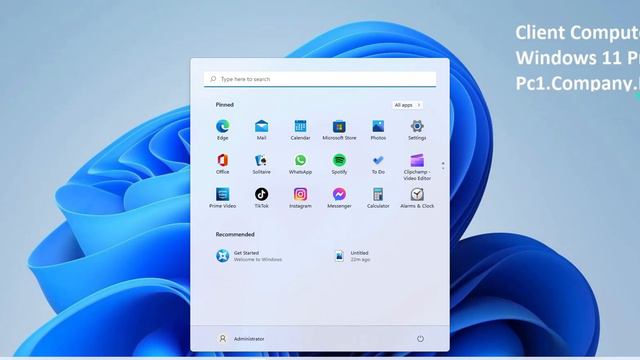Launch Messenger app
Screen dimensions: 640x360
click(339, 198)
